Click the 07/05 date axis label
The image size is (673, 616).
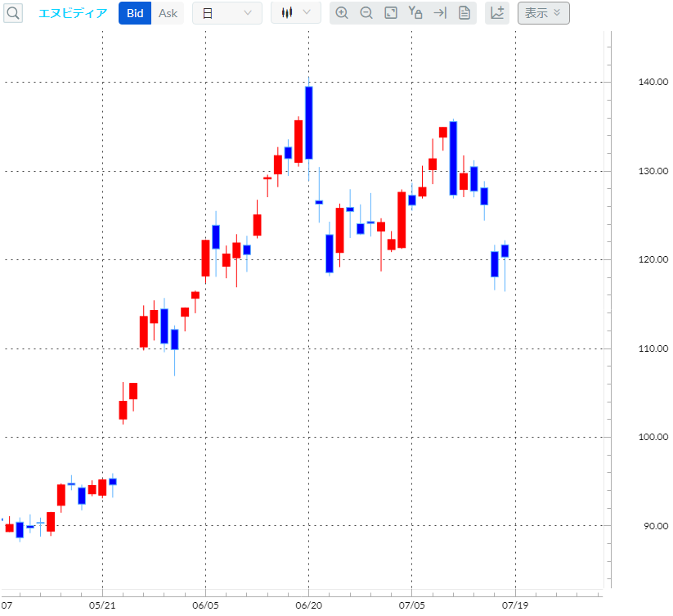(411, 605)
